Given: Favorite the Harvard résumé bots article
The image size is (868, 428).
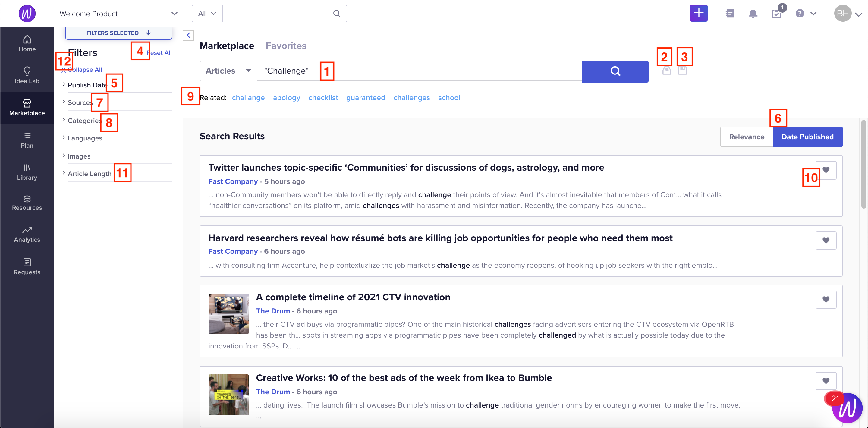Looking at the screenshot, I should 826,240.
